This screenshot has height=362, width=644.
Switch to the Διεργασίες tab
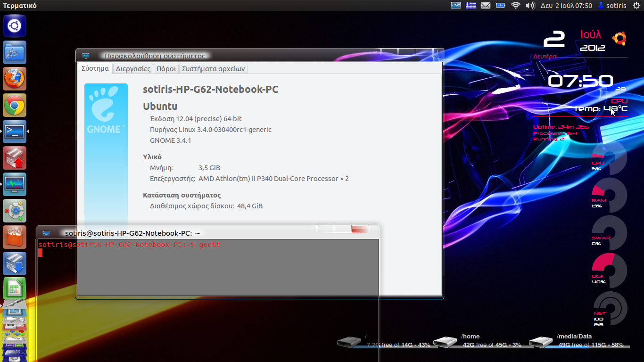tap(133, 69)
